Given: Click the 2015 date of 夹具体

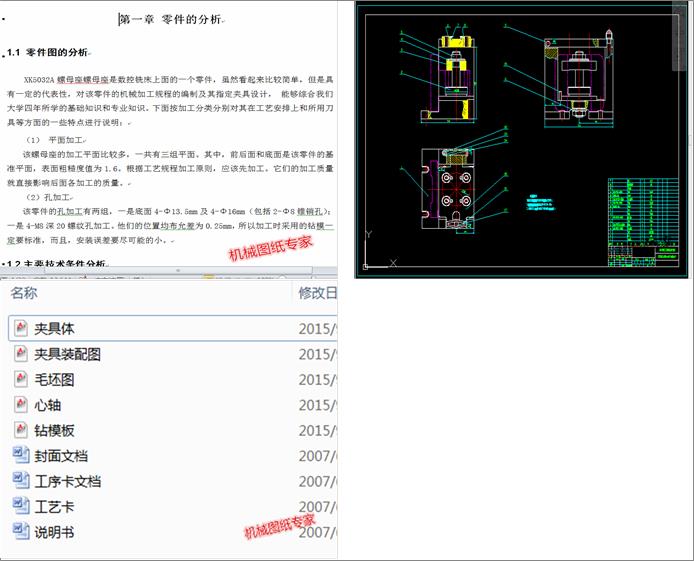Looking at the screenshot, I should tap(318, 329).
